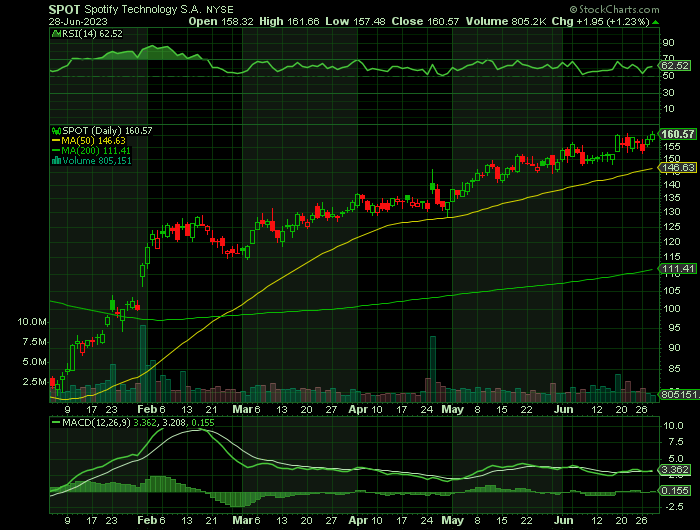Screen dimensions: 700x530
Task: Click the 3.362 tag on the MACD axis
Action: [675, 470]
